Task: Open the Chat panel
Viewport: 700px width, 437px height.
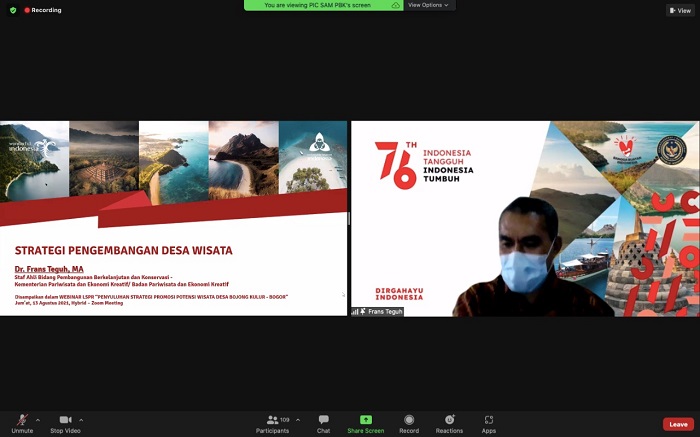Action: click(x=323, y=422)
